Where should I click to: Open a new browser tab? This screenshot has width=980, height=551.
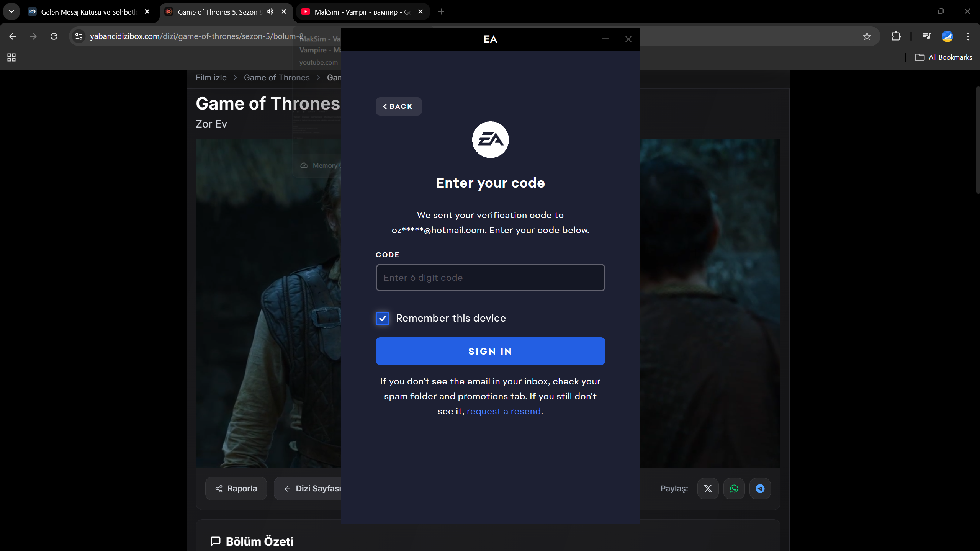pyautogui.click(x=441, y=12)
